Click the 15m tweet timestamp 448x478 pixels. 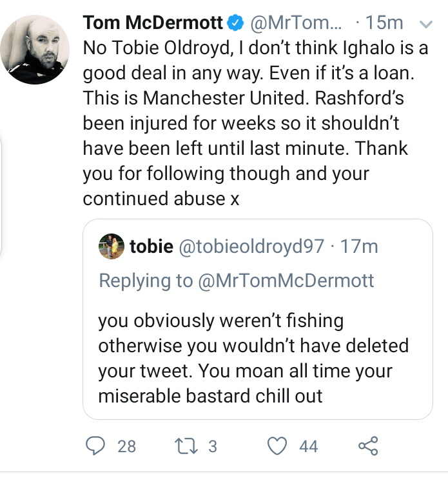coord(384,24)
